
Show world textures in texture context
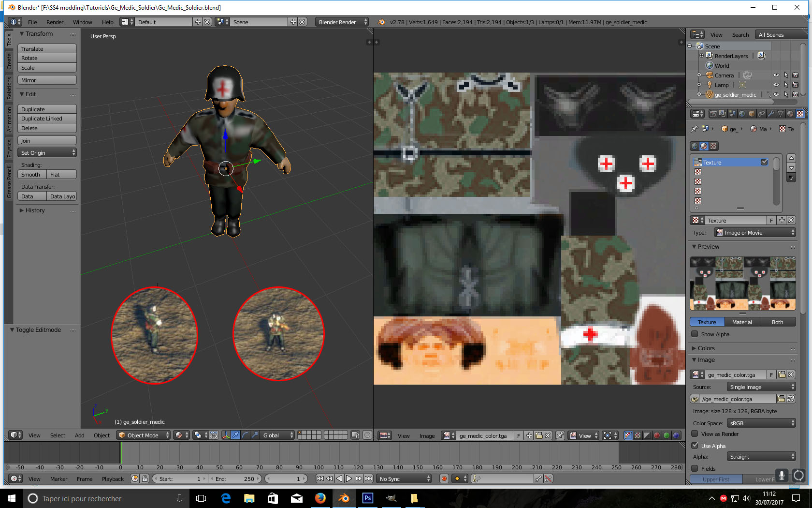click(695, 146)
